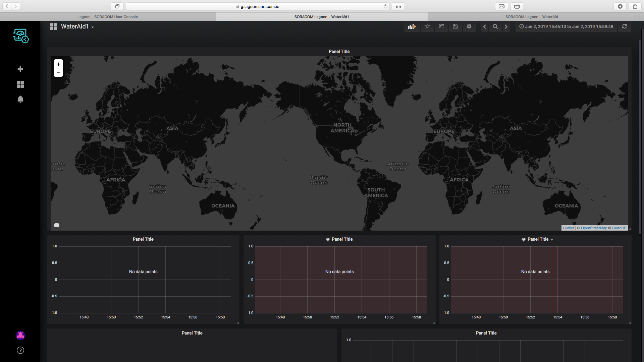The image size is (644, 362).
Task: Switch to SORACOM Lagoon - WaterAid tab
Action: tap(532, 17)
